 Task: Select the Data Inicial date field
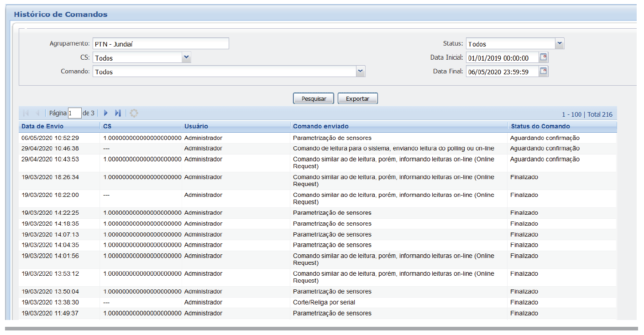tap(502, 58)
